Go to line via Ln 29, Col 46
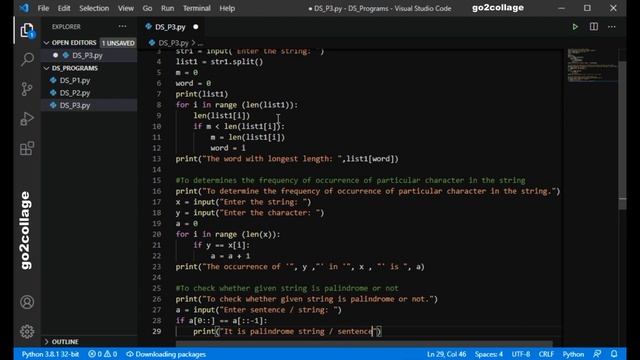Viewport: 640px width, 360px height. [x=446, y=354]
